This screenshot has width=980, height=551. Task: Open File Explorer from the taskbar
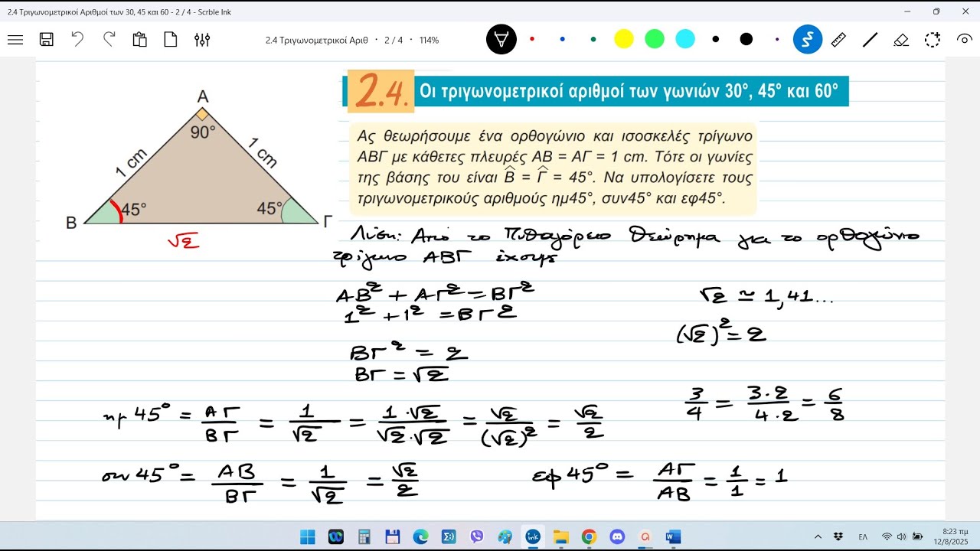pyautogui.click(x=560, y=536)
